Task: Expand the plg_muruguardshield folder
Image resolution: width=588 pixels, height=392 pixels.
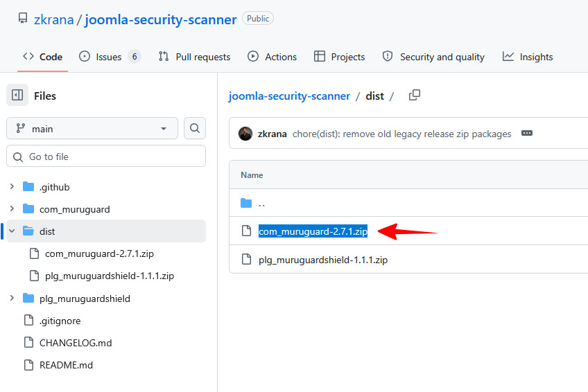Action: [x=12, y=298]
